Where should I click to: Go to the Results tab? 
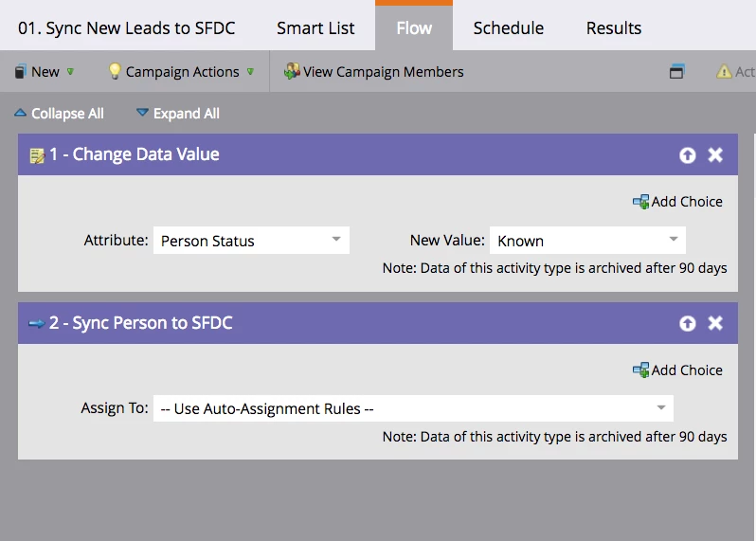614,27
